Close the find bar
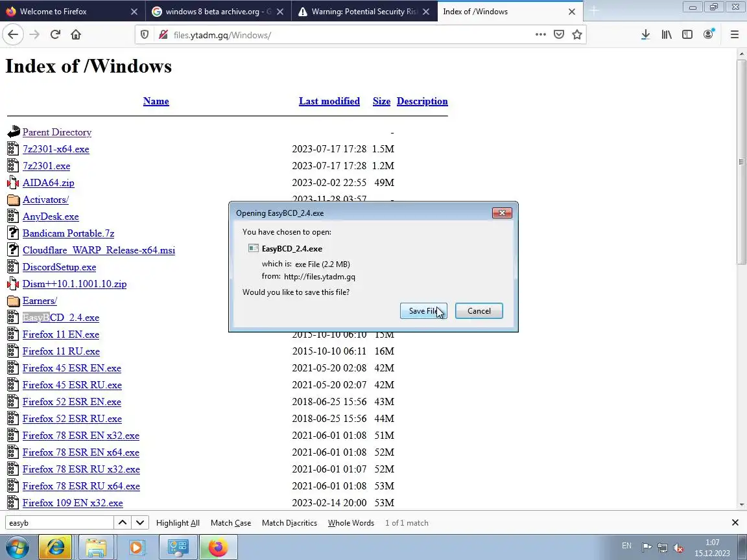The image size is (747, 560). click(735, 522)
